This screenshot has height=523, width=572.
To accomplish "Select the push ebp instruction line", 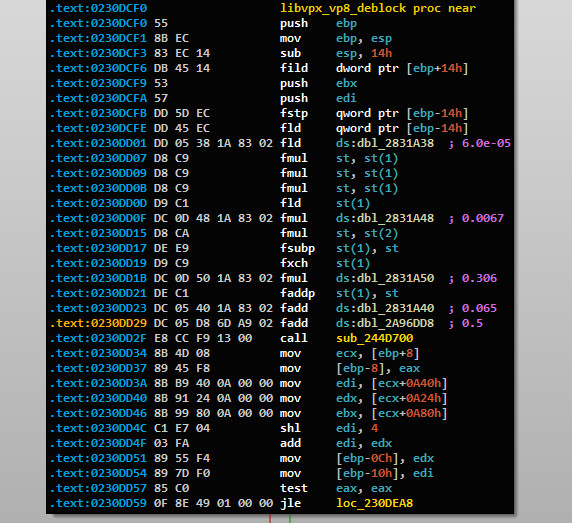I will pos(318,23).
